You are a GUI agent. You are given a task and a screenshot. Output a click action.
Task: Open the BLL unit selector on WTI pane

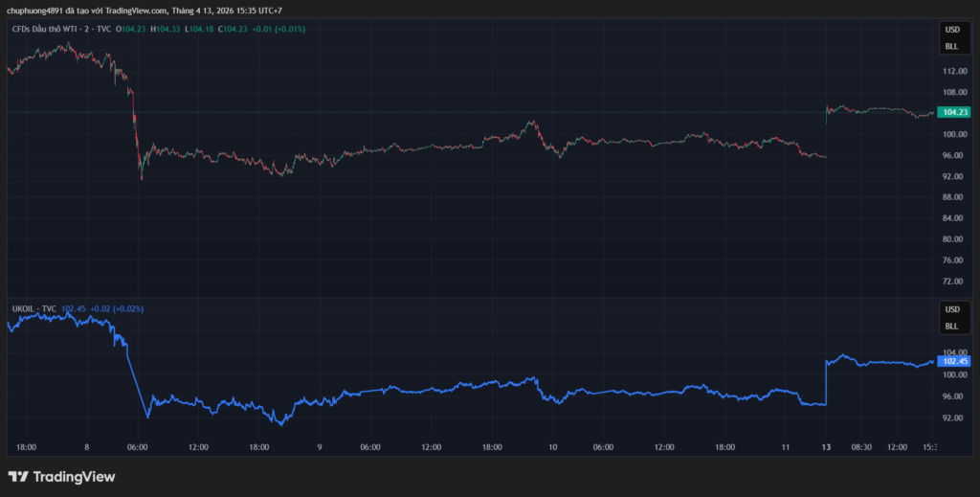(951, 46)
